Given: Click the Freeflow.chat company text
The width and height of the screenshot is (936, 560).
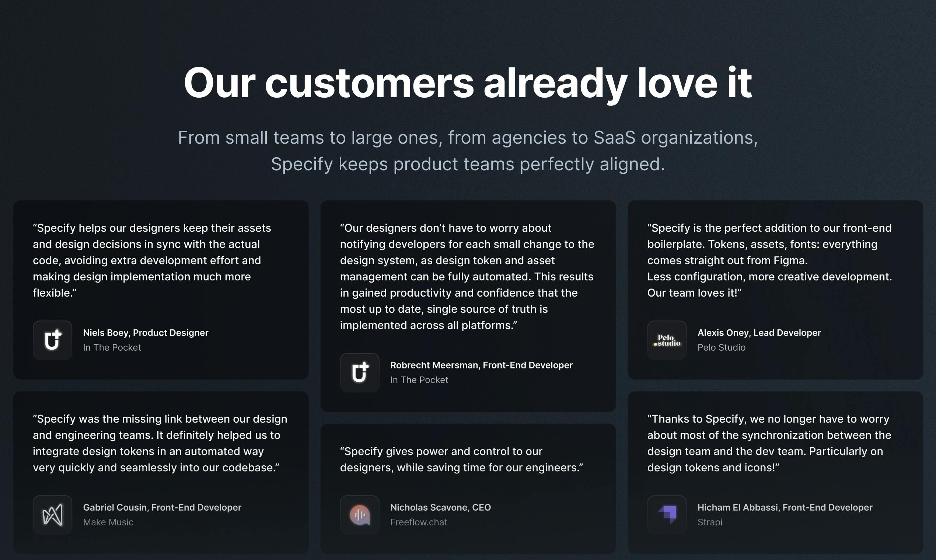Looking at the screenshot, I should (419, 522).
